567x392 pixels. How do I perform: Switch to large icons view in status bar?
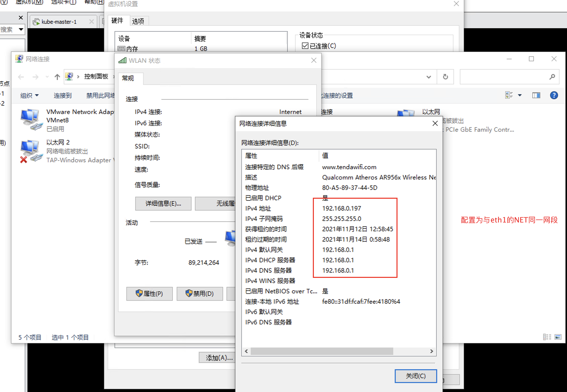coord(558,337)
